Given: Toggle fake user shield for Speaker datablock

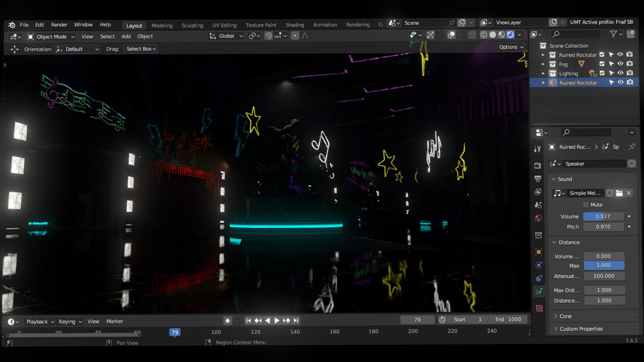Looking at the screenshot, I should [632, 164].
